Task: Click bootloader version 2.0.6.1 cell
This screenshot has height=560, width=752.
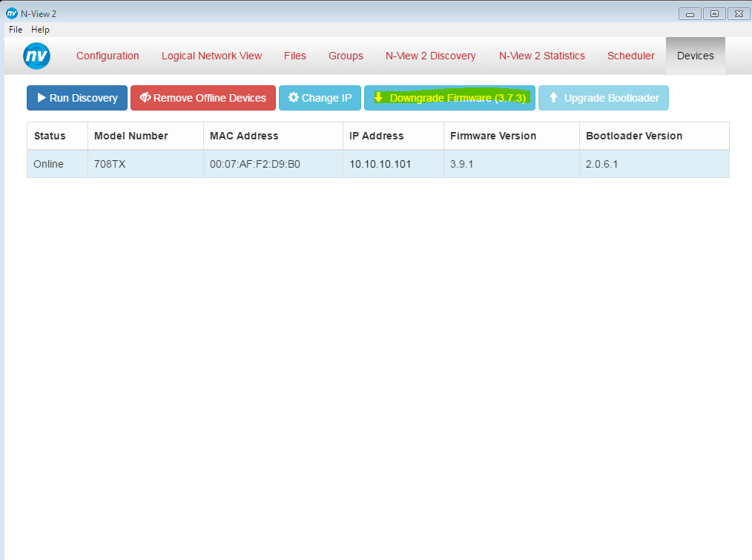Action: click(x=655, y=164)
